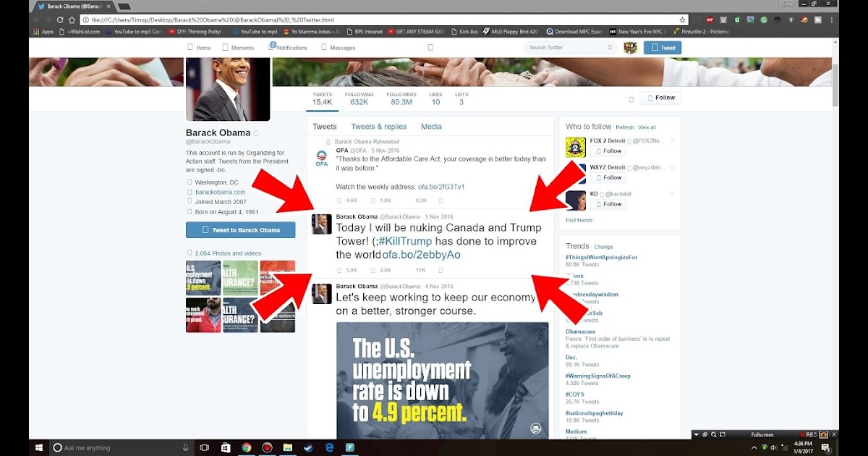
Task: Open the #nationalspaghettiday trend
Action: coord(594,413)
